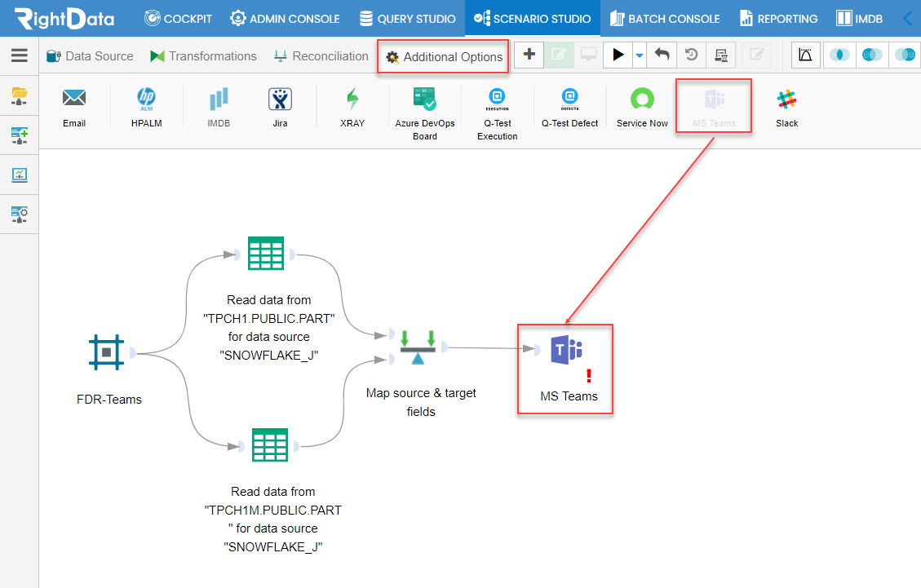
Task: Switch to the Data Source tab
Action: pyautogui.click(x=90, y=55)
